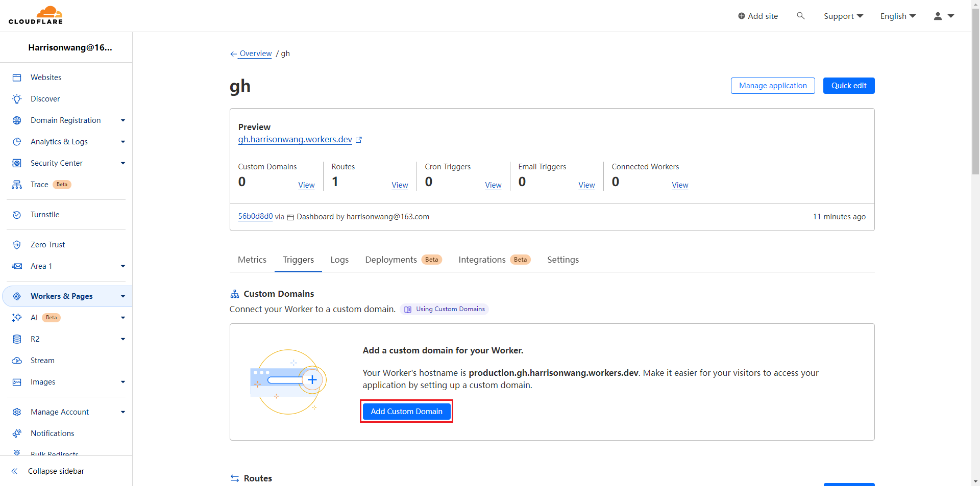Click the Notifications sidebar icon
Image resolution: width=980 pixels, height=486 pixels.
coord(17,433)
